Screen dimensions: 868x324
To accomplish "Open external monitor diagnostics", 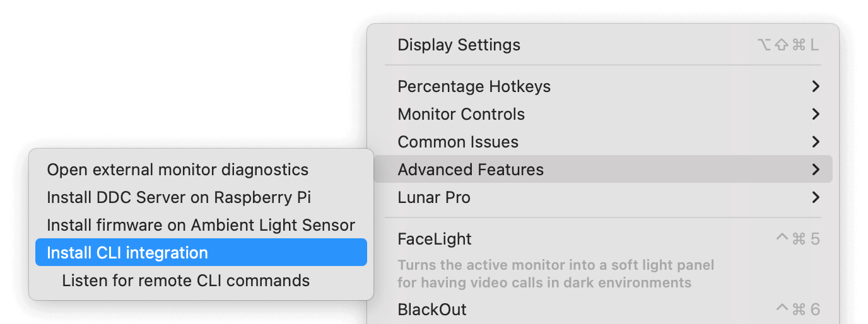I will tap(201, 170).
